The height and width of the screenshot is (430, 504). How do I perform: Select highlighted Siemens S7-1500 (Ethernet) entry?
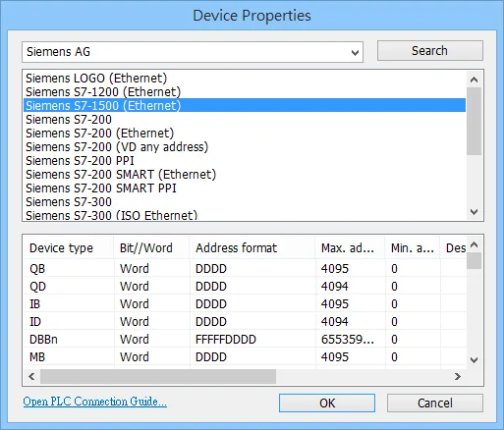pyautogui.click(x=245, y=106)
